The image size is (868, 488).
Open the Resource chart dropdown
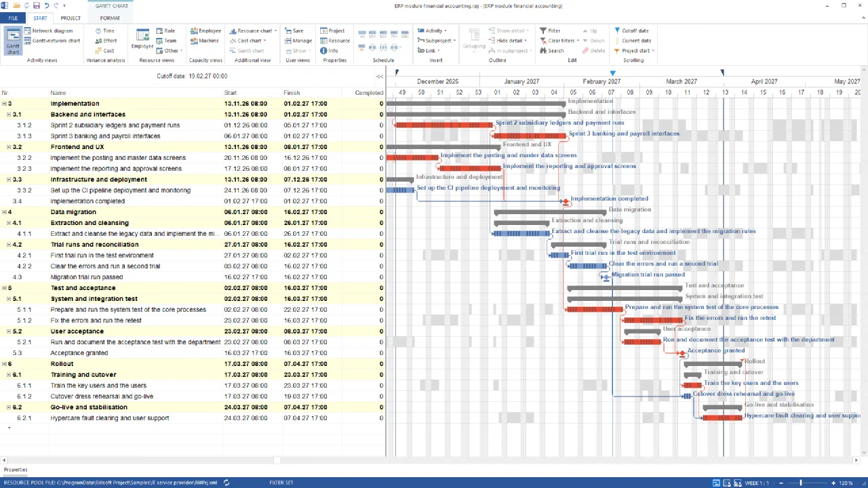(x=252, y=30)
